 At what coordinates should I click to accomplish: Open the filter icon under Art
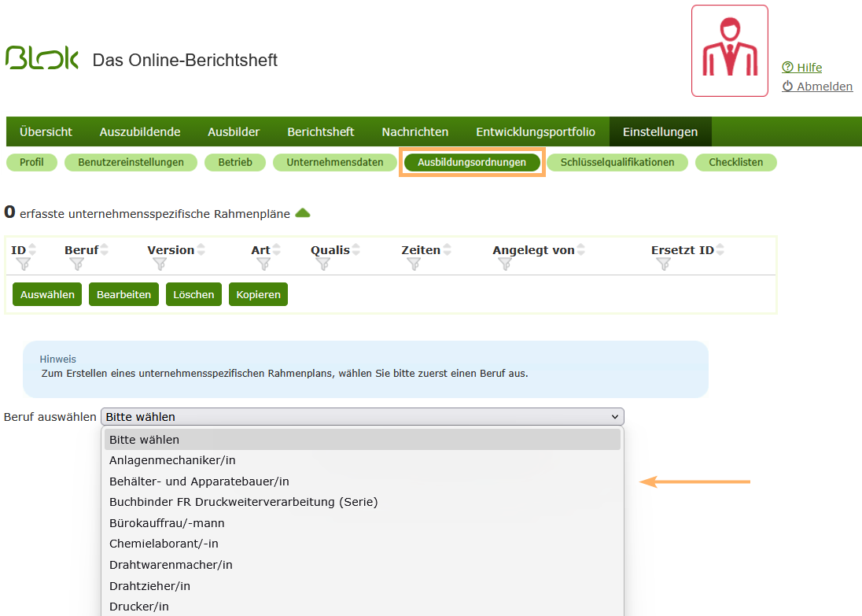(x=264, y=264)
